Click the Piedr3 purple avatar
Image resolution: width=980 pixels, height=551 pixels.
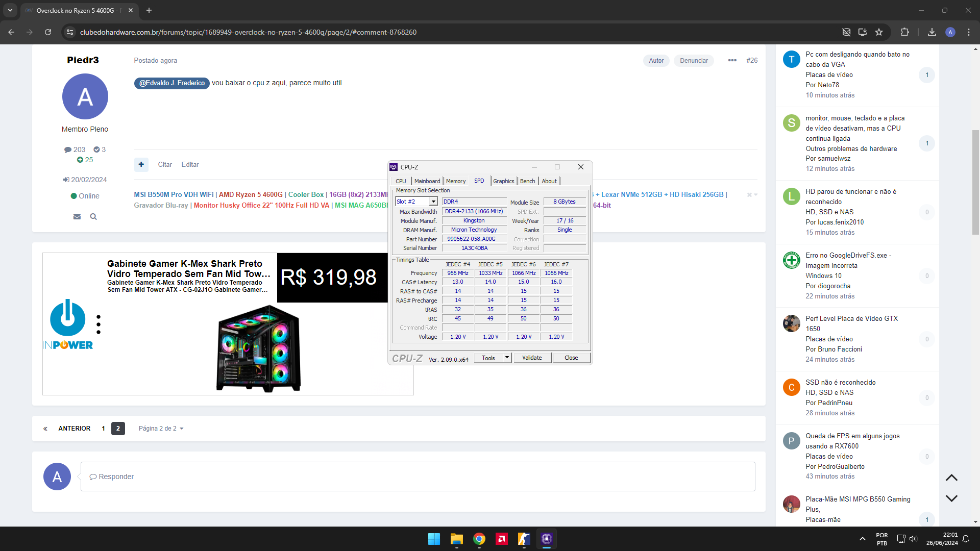pos(85,96)
